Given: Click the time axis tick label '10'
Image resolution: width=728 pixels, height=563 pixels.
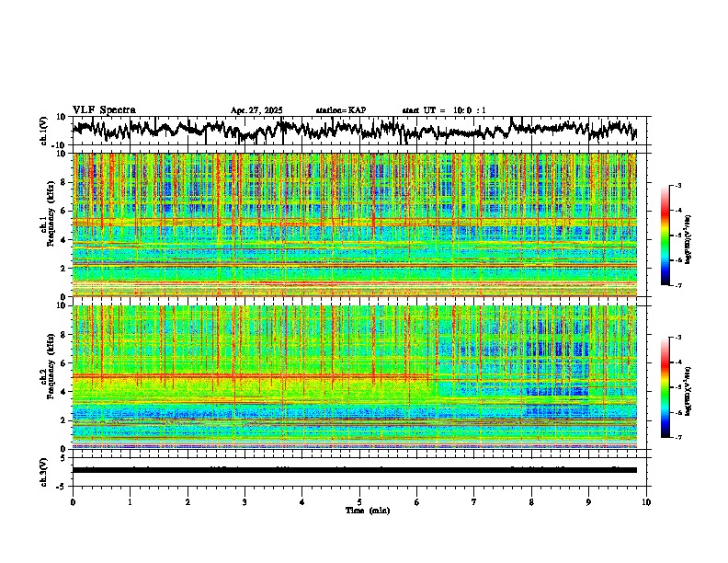Looking at the screenshot, I should (646, 502).
